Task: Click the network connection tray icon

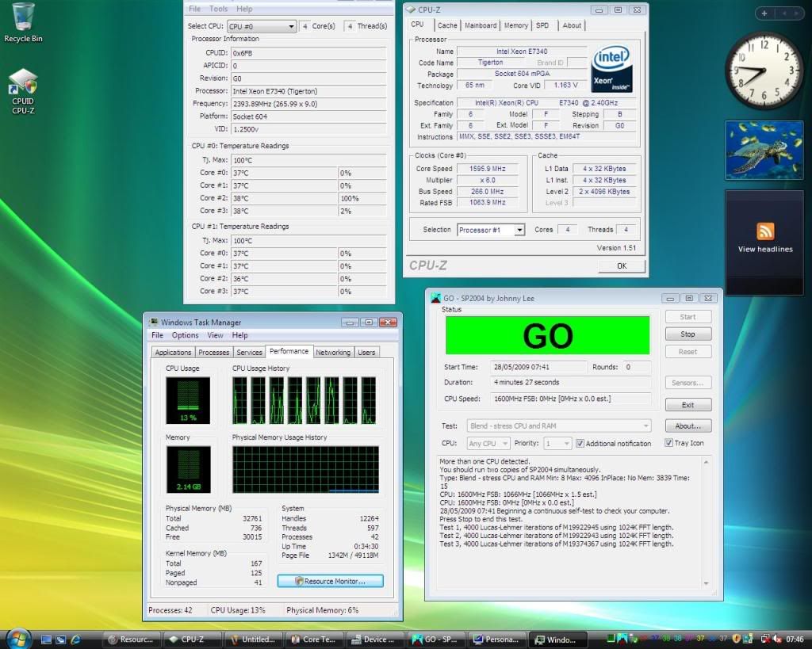Action: 765,639
